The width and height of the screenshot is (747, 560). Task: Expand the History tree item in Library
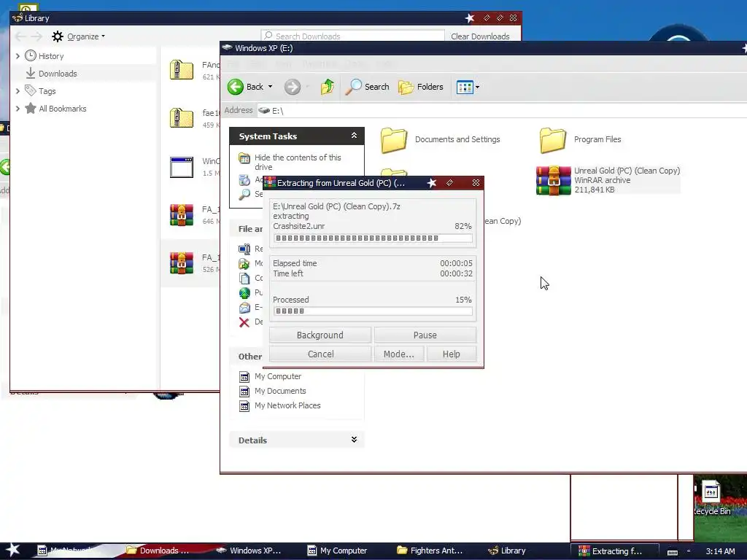coord(18,56)
